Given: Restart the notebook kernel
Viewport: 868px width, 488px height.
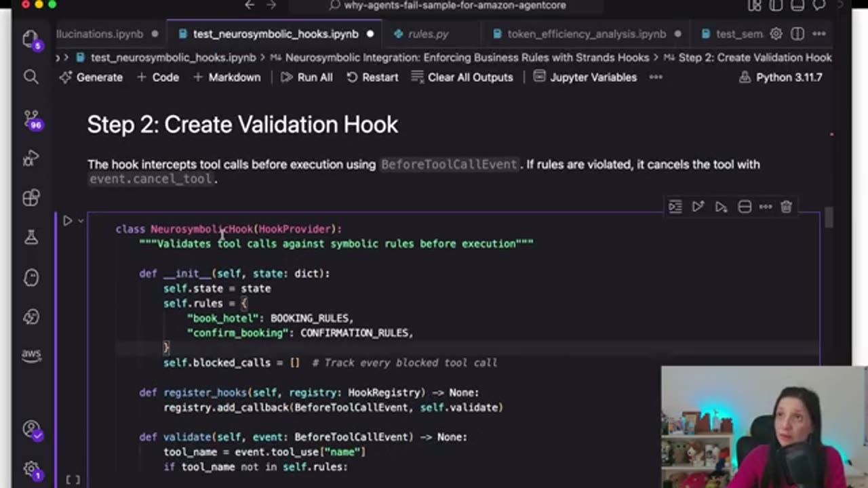Looking at the screenshot, I should click(x=372, y=77).
